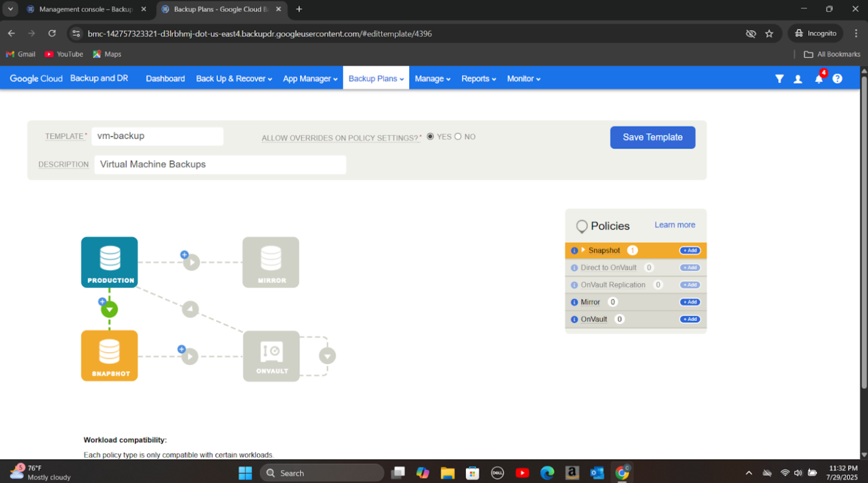Open the notifications bell icon
Viewport: 868px width, 483px height.
pos(818,79)
